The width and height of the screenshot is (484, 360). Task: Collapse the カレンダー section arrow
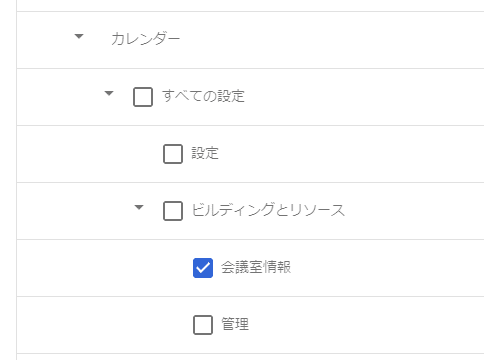pyautogui.click(x=79, y=36)
